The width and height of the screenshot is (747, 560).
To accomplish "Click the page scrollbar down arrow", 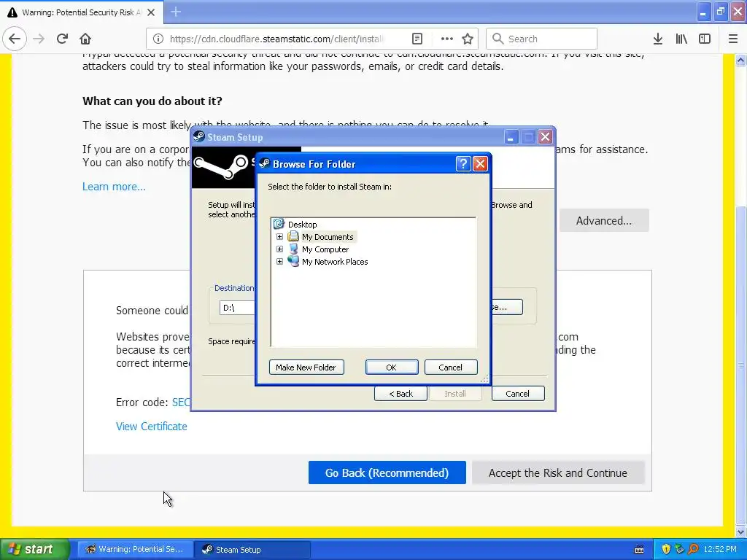I will click(741, 532).
